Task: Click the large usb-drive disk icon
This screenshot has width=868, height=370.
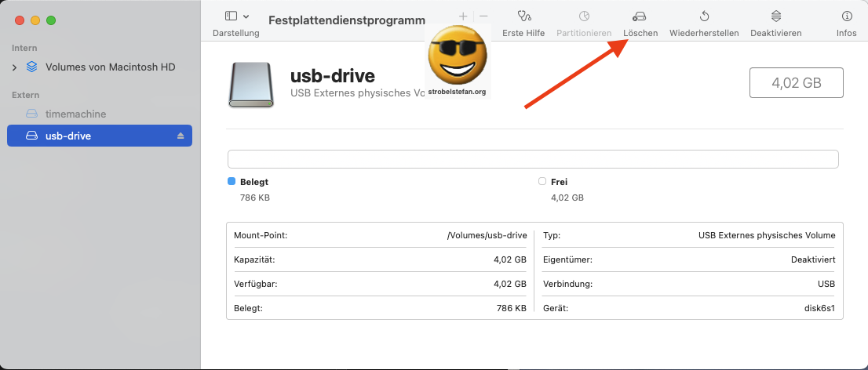Action: click(x=251, y=84)
